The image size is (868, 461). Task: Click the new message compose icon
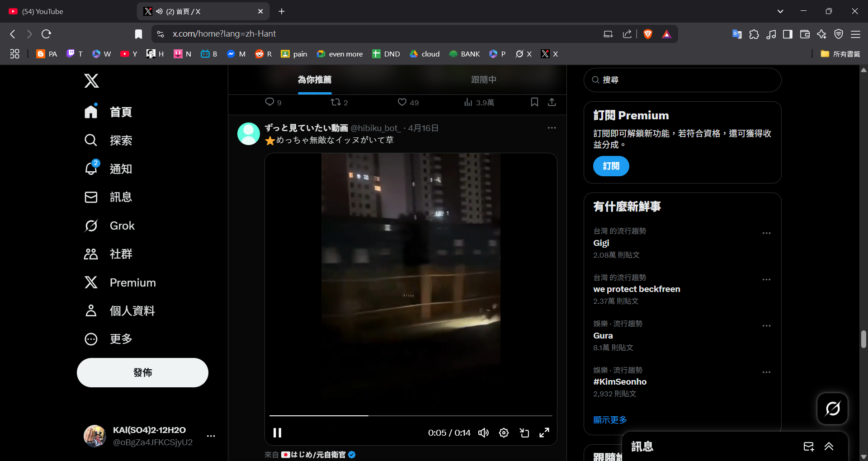pyautogui.click(x=808, y=447)
